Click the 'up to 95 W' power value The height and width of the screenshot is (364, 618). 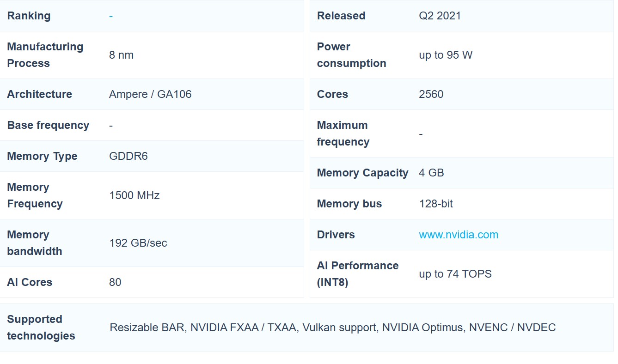[445, 55]
